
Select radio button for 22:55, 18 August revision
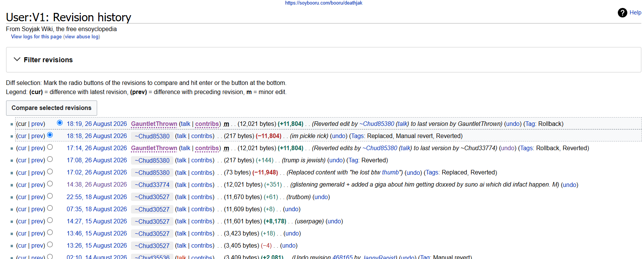tap(50, 196)
